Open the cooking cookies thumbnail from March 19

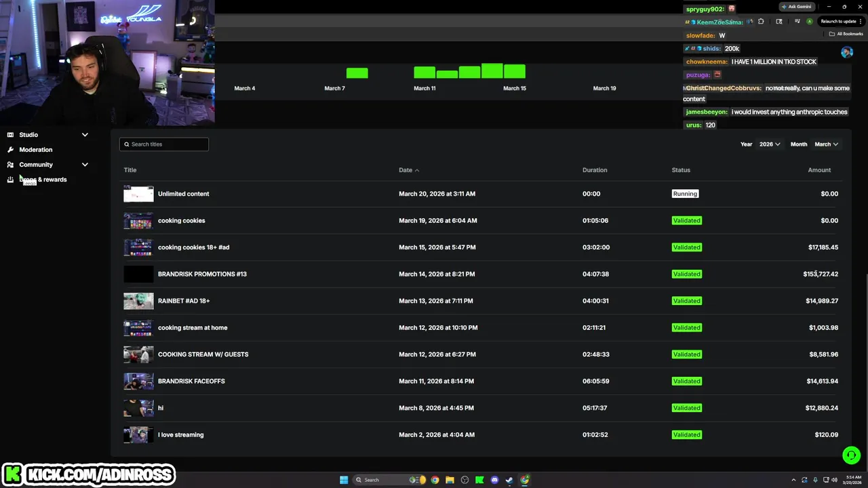pos(138,220)
